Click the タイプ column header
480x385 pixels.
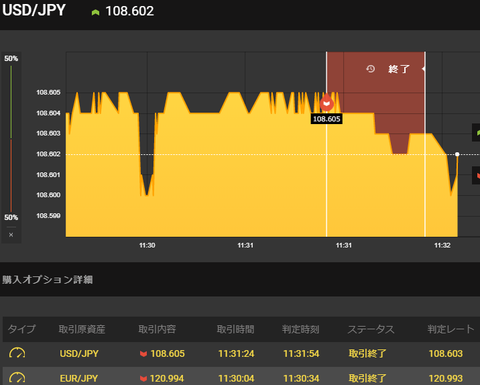point(22,329)
